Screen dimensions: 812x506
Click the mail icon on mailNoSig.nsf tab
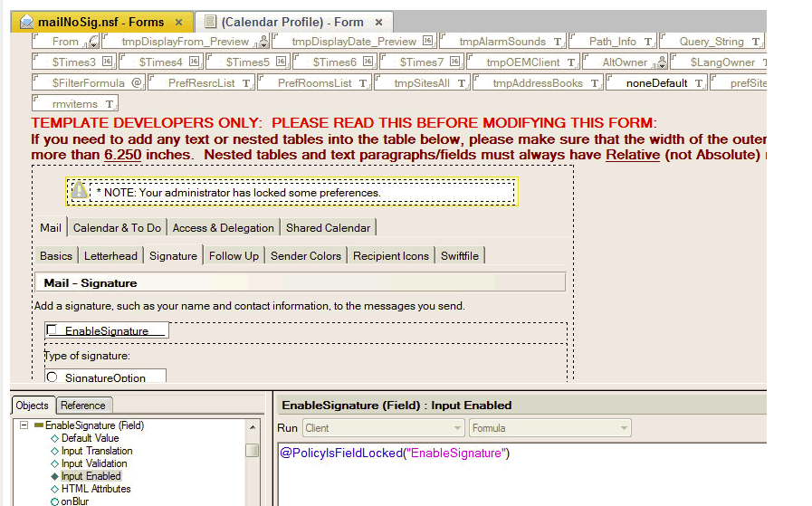coord(26,22)
